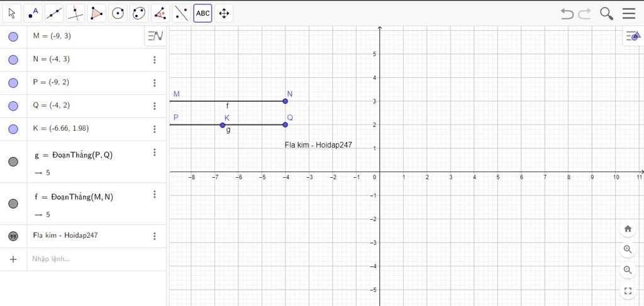Image resolution: width=644 pixels, height=306 pixels.
Task: Open the search magnifier
Action: point(607,14)
